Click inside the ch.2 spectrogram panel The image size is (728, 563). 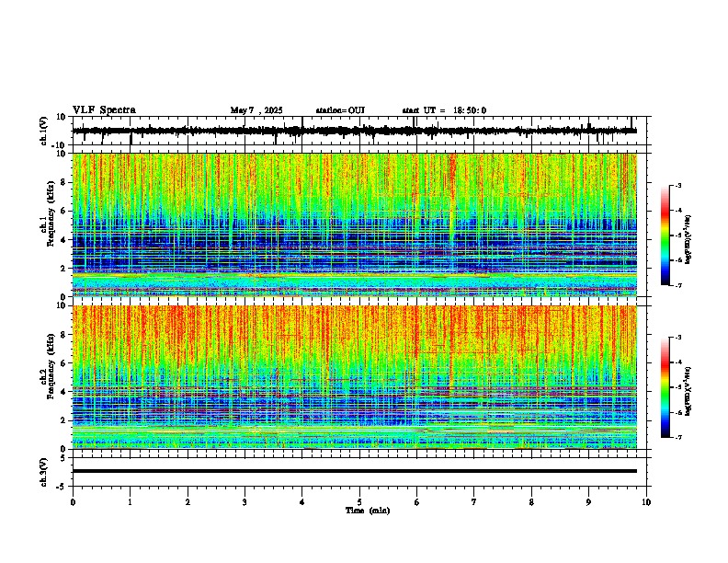355,377
